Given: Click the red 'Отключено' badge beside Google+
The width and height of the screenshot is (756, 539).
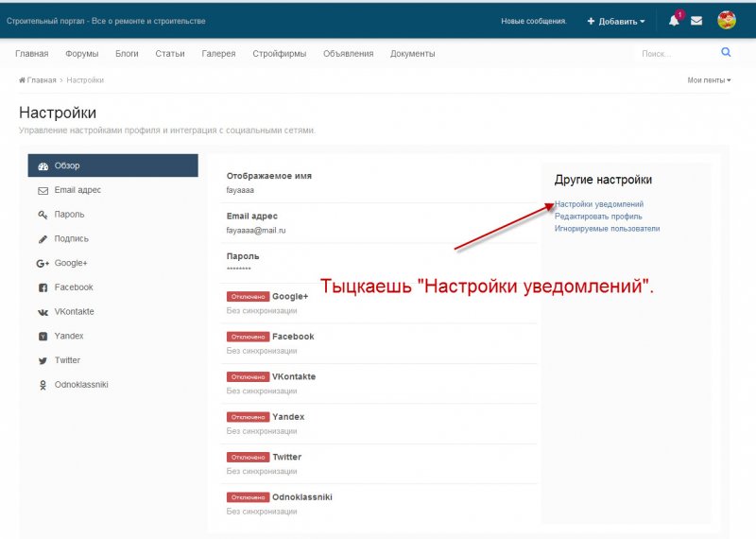Looking at the screenshot, I should pos(248,296).
